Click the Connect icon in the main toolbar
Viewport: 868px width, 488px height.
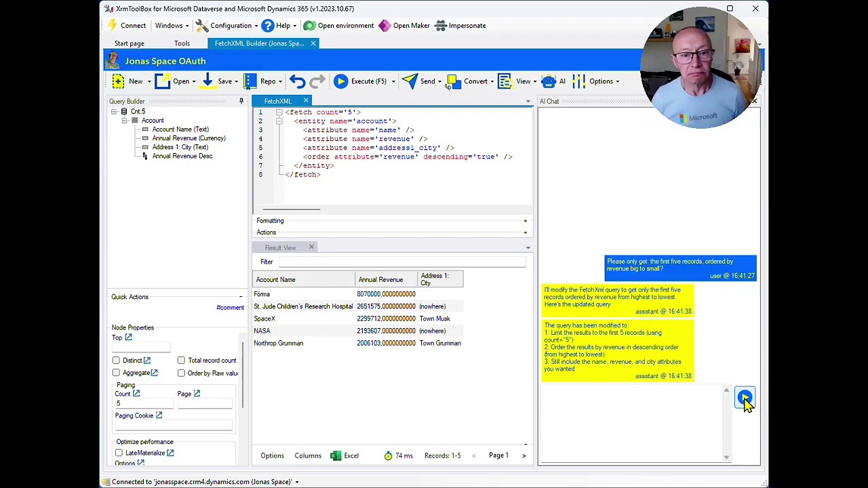[x=112, y=26]
